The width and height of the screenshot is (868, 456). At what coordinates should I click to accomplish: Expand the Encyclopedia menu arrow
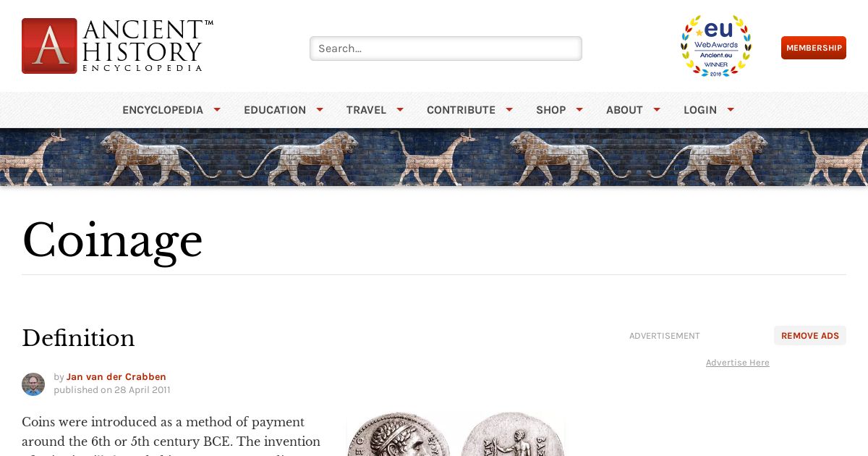217,110
